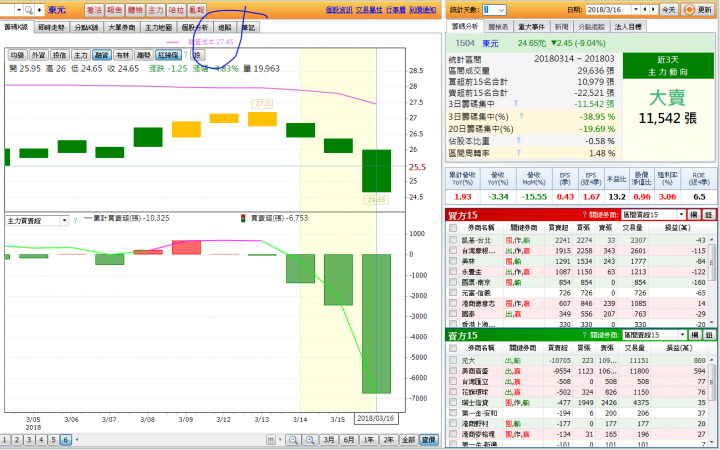Toggle the 融資 margin overlay button
This screenshot has height=450, width=720.
pos(101,55)
